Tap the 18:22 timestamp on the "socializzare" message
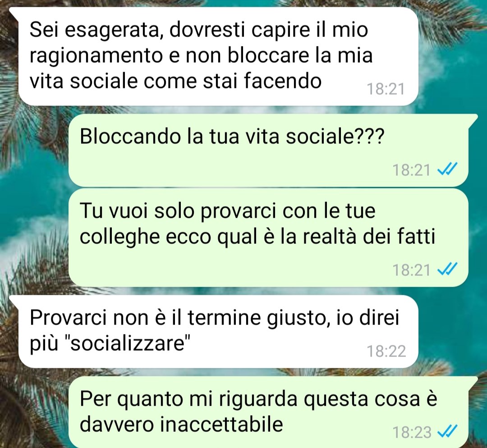 pyautogui.click(x=386, y=351)
